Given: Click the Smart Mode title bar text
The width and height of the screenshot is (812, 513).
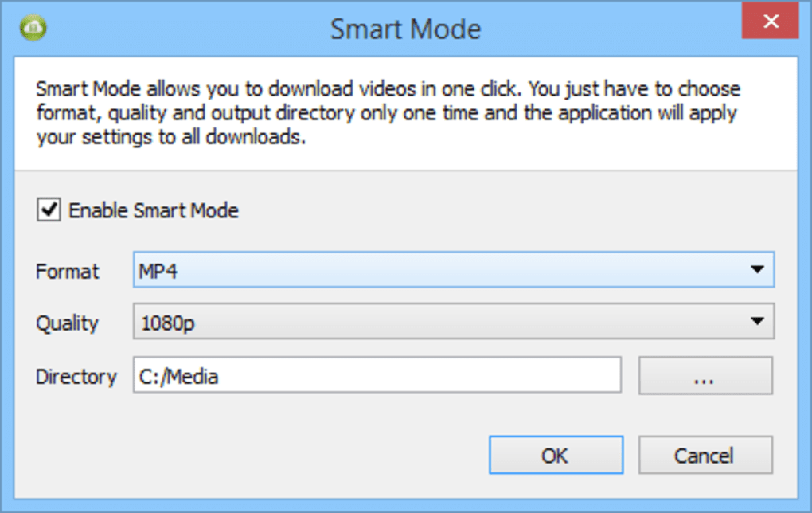Looking at the screenshot, I should 404,29.
